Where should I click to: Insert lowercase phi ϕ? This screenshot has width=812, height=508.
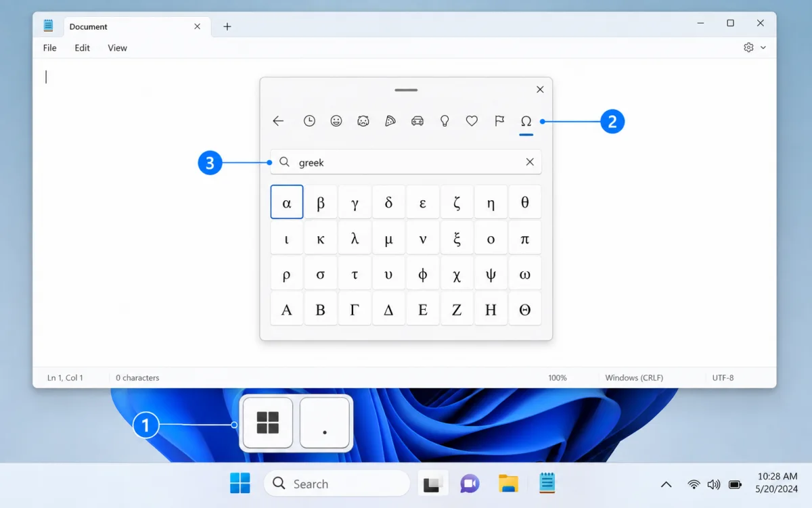click(423, 274)
